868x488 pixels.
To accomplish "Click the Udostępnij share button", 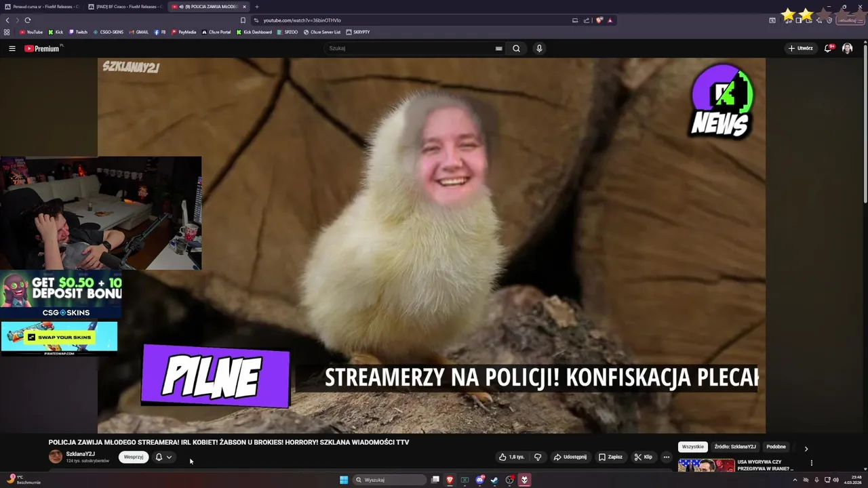I will 570,457.
